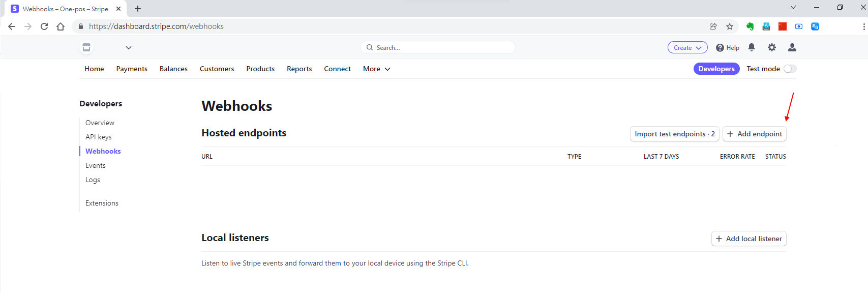
Task: Expand the More navigation dropdown
Action: (x=377, y=69)
